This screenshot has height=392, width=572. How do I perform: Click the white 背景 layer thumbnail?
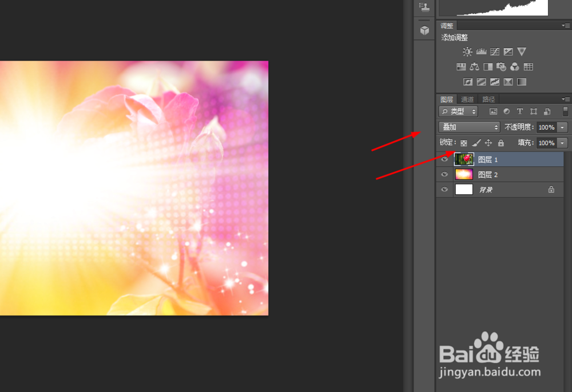[464, 190]
